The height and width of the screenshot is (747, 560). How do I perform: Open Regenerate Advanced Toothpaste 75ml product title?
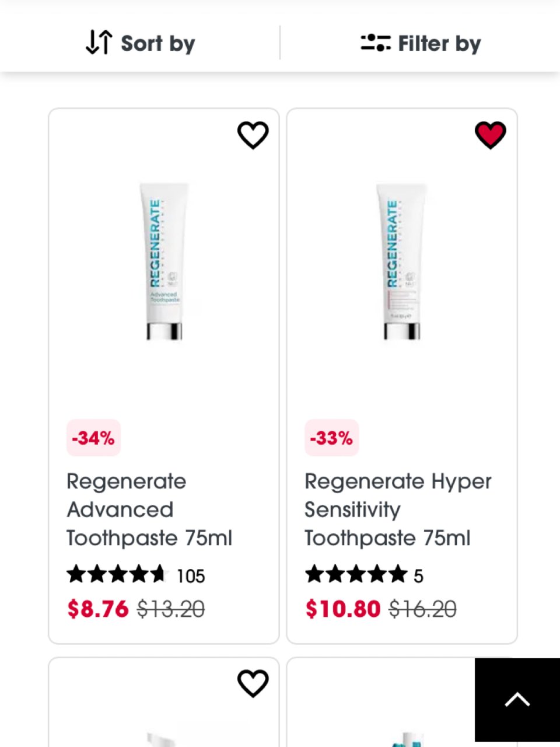[149, 509]
